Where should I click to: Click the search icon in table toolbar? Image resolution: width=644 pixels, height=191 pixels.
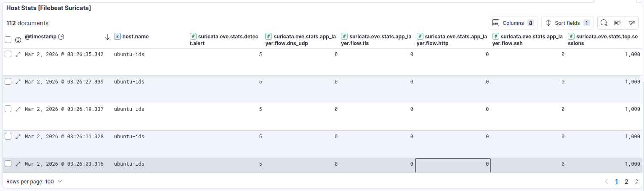pos(604,23)
